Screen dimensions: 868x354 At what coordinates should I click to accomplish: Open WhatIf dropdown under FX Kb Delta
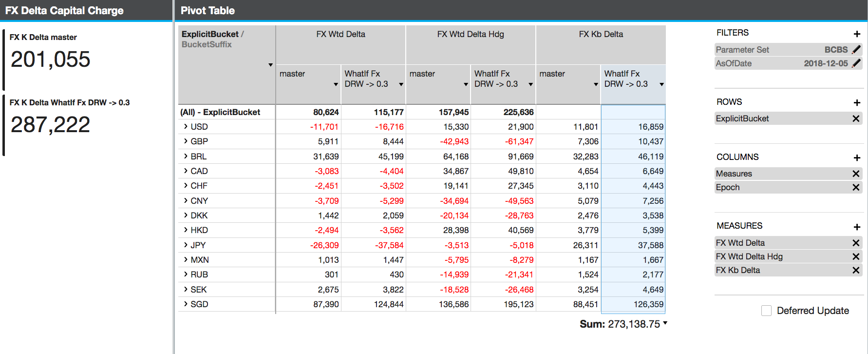click(661, 84)
